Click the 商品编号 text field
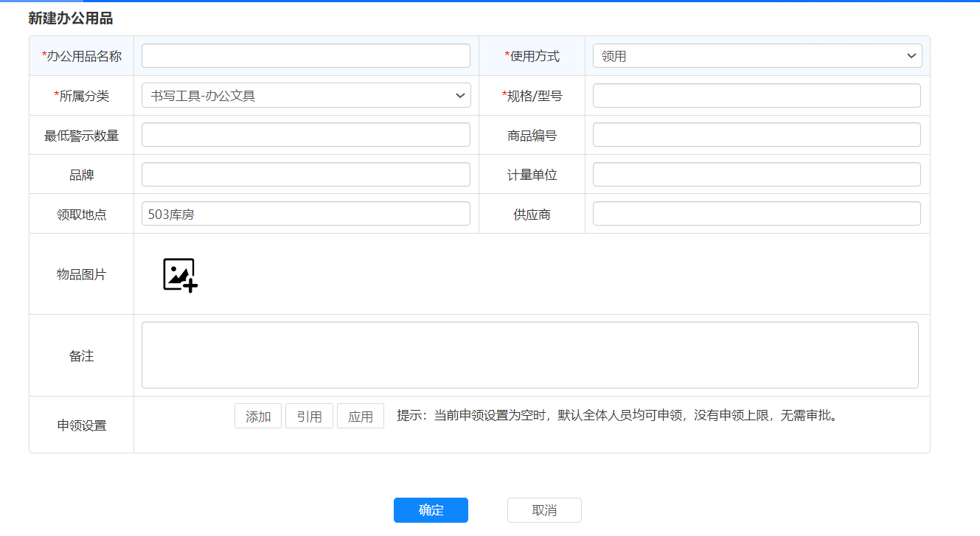This screenshot has width=980, height=536. (x=757, y=134)
